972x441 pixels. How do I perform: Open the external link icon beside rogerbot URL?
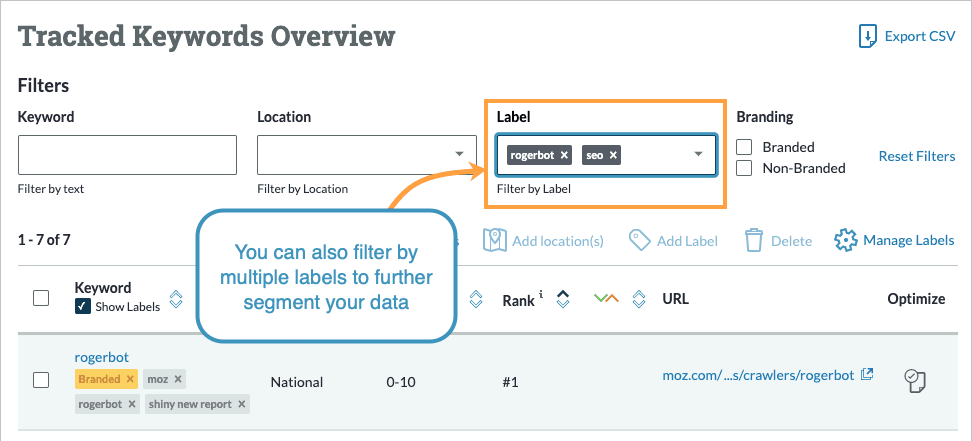(x=867, y=375)
